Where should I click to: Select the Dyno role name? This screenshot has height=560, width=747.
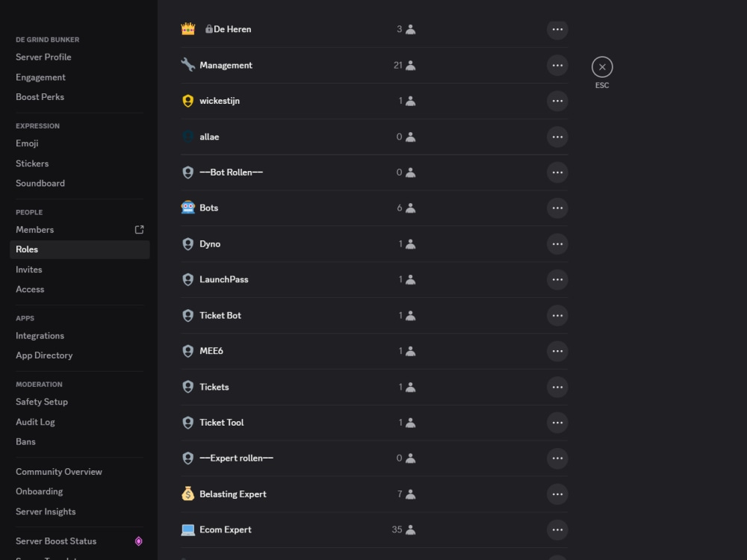pos(210,244)
